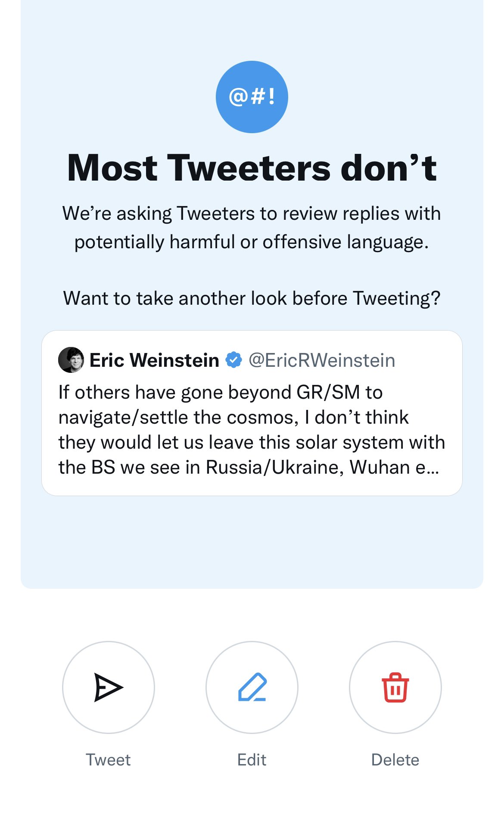Click the blue verified checkmark badge
The image size is (504, 837).
click(234, 360)
